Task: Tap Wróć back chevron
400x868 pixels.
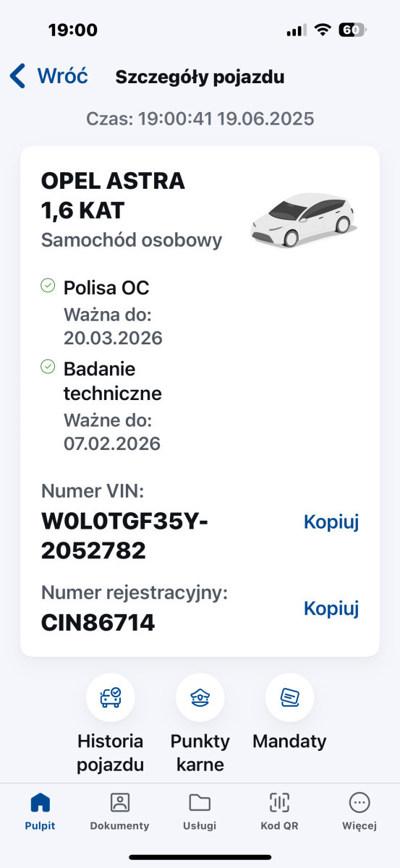Action: (18, 76)
